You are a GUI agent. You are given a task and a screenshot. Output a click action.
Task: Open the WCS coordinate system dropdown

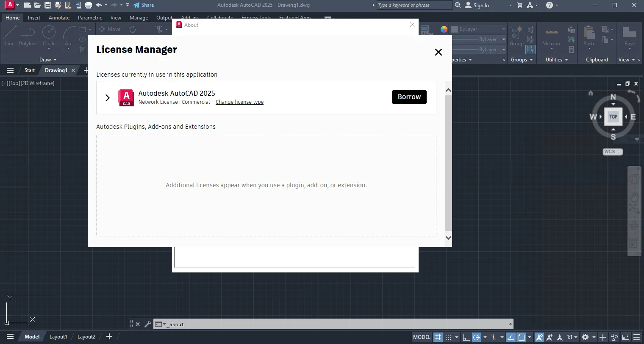(613, 152)
